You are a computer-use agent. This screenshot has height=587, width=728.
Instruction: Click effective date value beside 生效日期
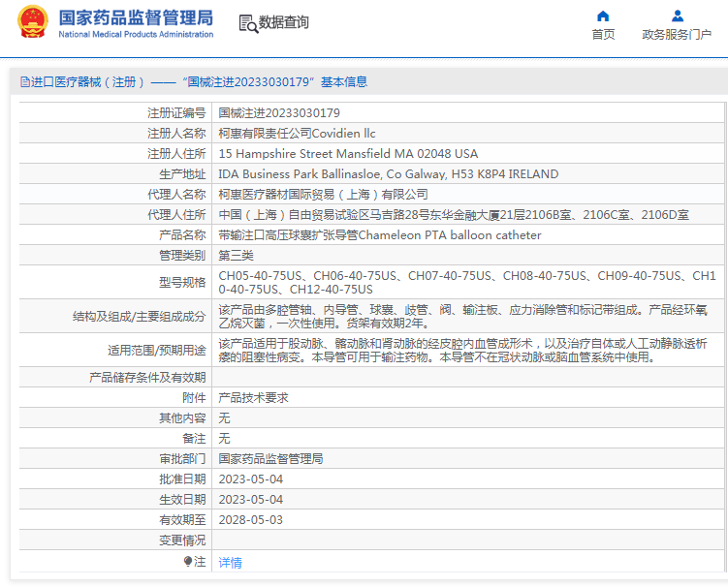click(251, 500)
